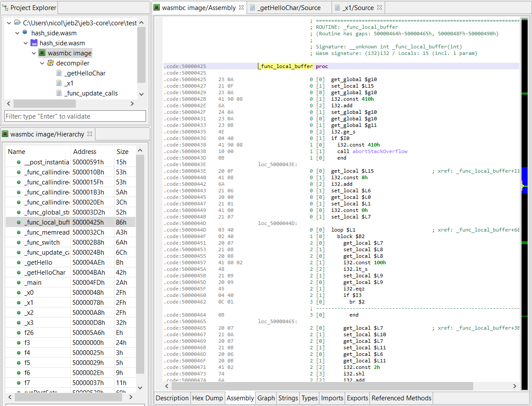Click the green dot icon beside f5
The image size is (532, 406).
pyautogui.click(x=19, y=362)
